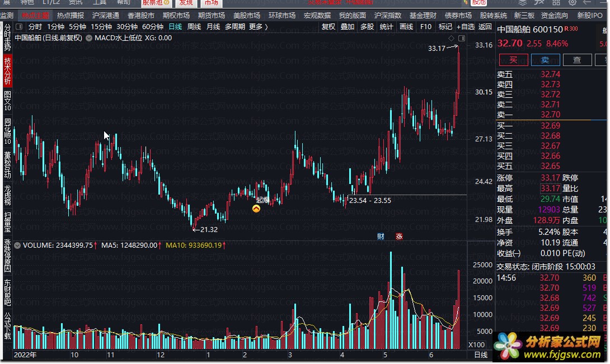Open the 分时走势 sidebar tab
This screenshot has width=610, height=364.
coord(7,37)
